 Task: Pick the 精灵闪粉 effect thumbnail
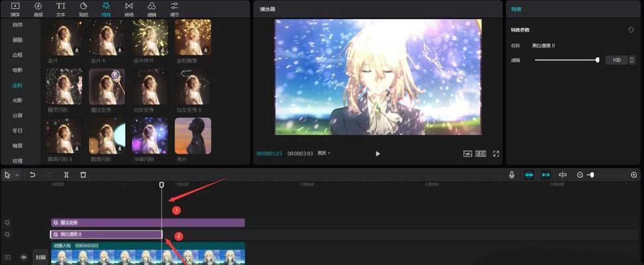tap(64, 87)
